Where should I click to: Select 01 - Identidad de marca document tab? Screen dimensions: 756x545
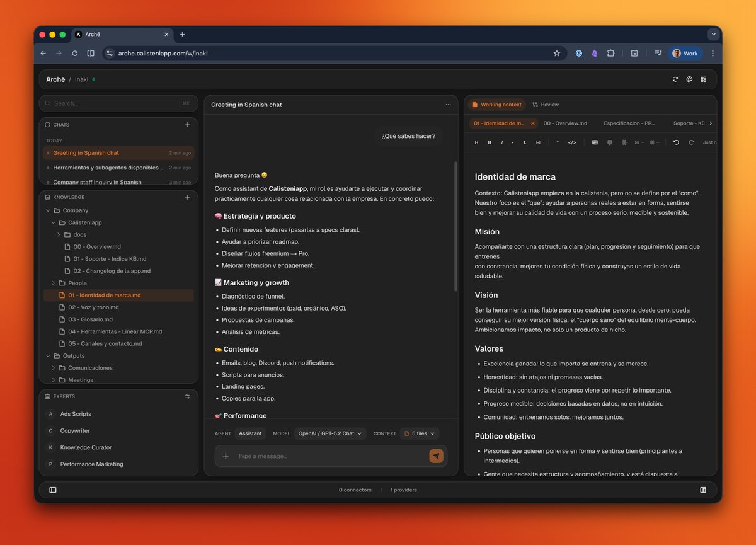pos(499,123)
